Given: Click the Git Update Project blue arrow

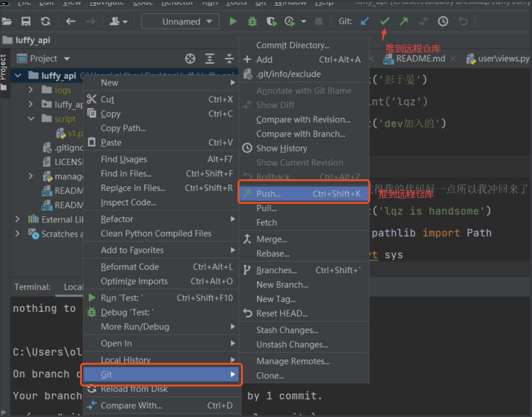Looking at the screenshot, I should [365, 21].
